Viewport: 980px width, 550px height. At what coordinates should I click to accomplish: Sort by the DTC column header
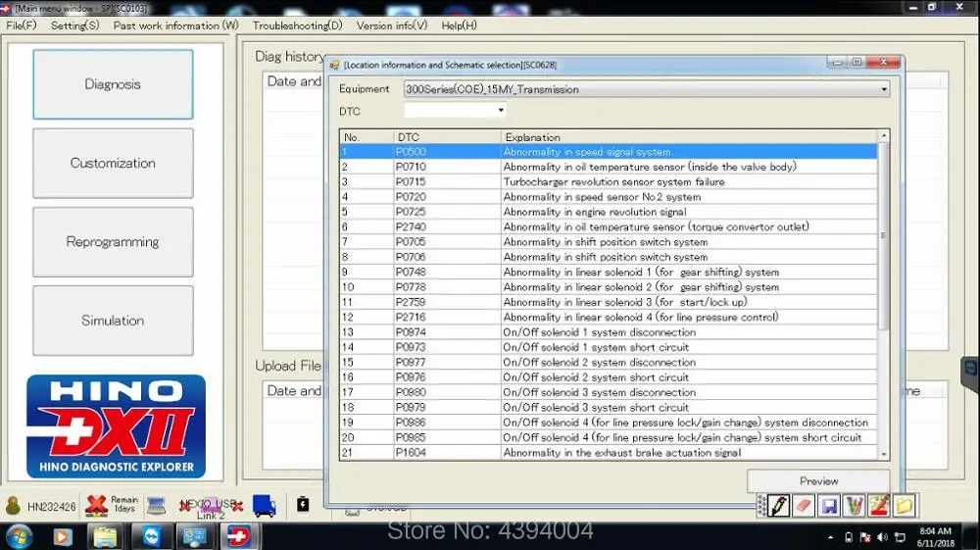[x=447, y=137]
